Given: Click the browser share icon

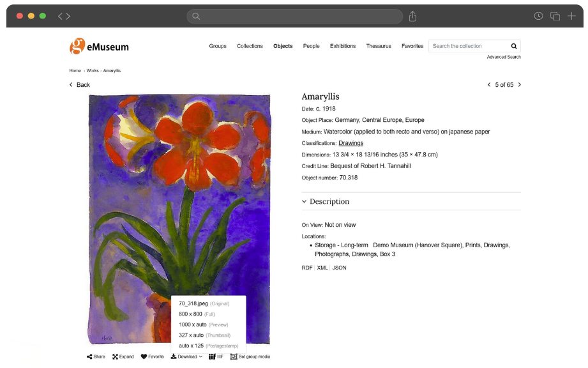Looking at the screenshot, I should (412, 16).
